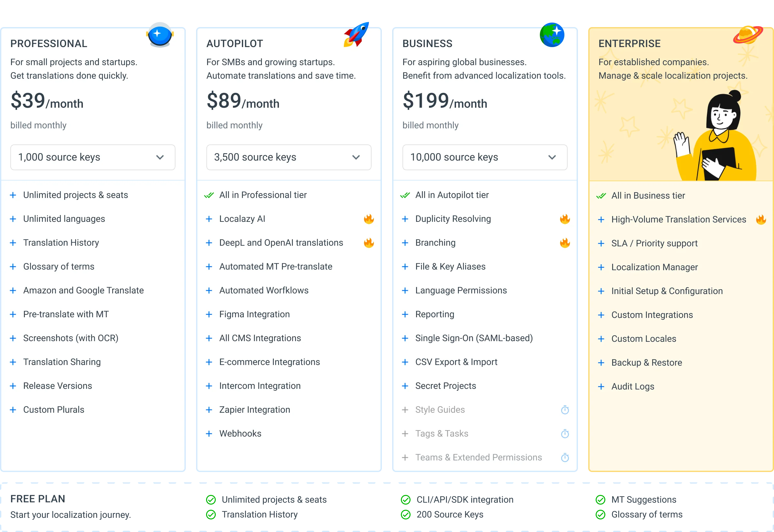Click the flame icon beside Branching
Viewport: 774px width, 532px height.
click(565, 243)
